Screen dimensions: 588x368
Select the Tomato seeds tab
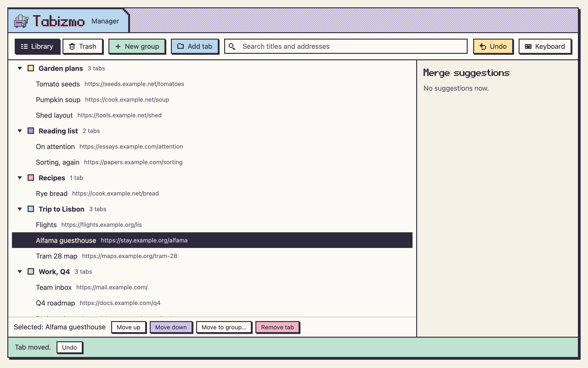point(212,84)
